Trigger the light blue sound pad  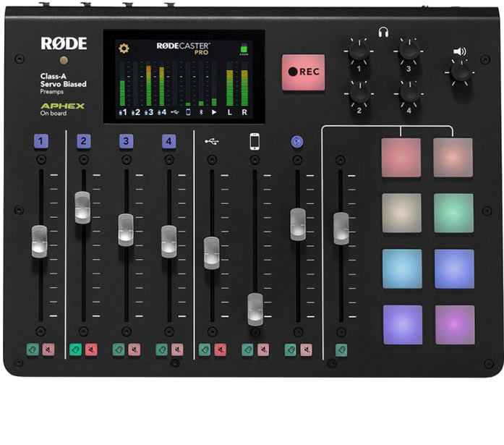tap(403, 268)
